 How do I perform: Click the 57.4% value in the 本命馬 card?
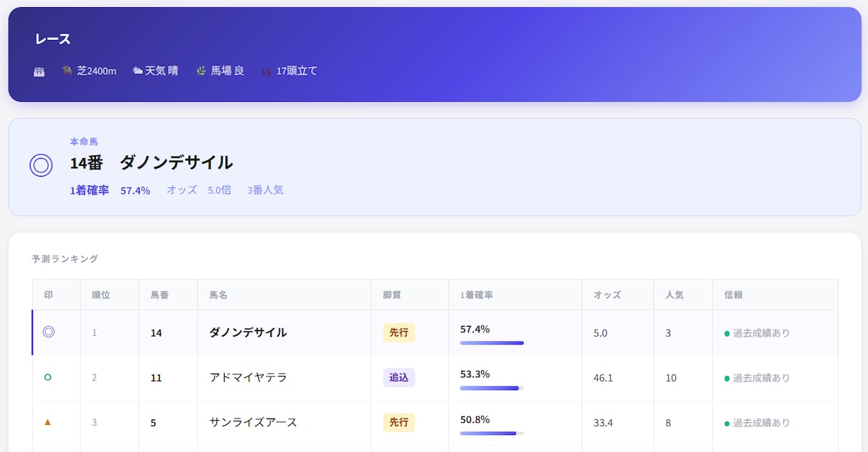pos(135,191)
